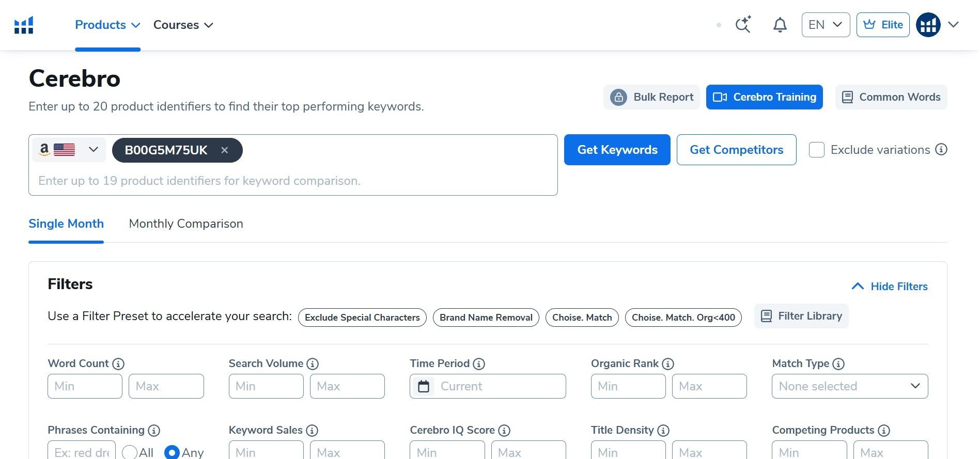Open the EN language dropdown
The width and height of the screenshot is (980, 459).
tap(826, 25)
